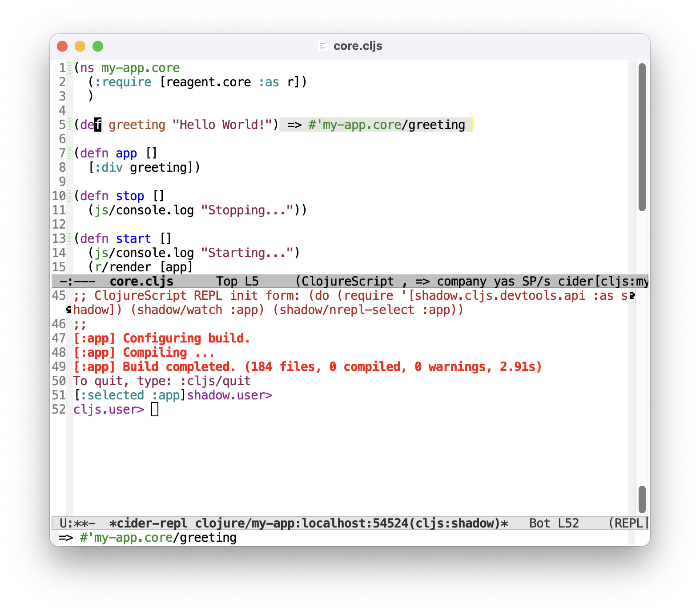Screen dimensions: 700x612
Task: Click the '*cider-repl clojure/my-app' buffer name in mode line
Action: (309, 523)
